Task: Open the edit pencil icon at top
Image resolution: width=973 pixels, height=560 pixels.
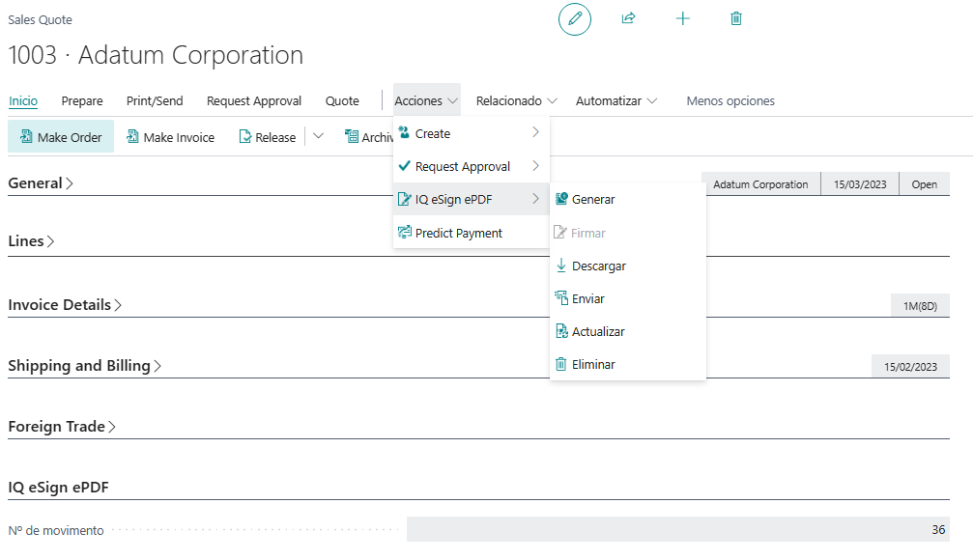Action: click(574, 18)
